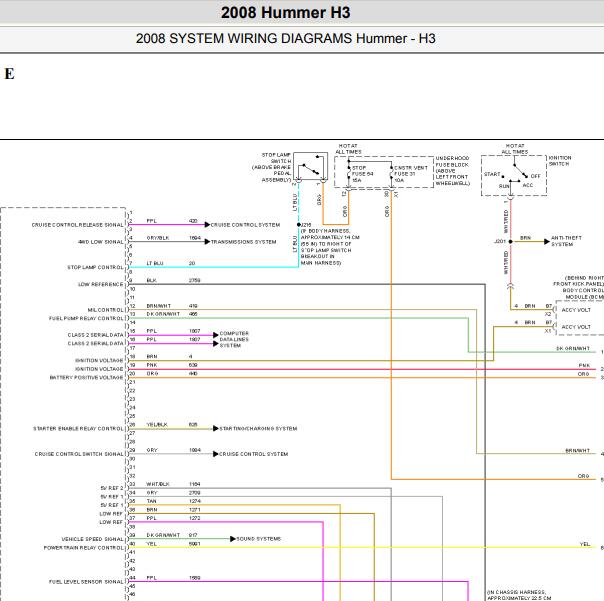Click the "BLK" wire label at pin 9
The height and width of the screenshot is (601, 604).
[x=151, y=280]
